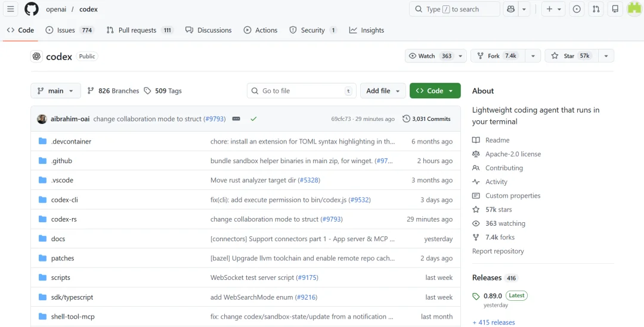Open the global issues icon in header
This screenshot has width=644, height=327.
577,9
